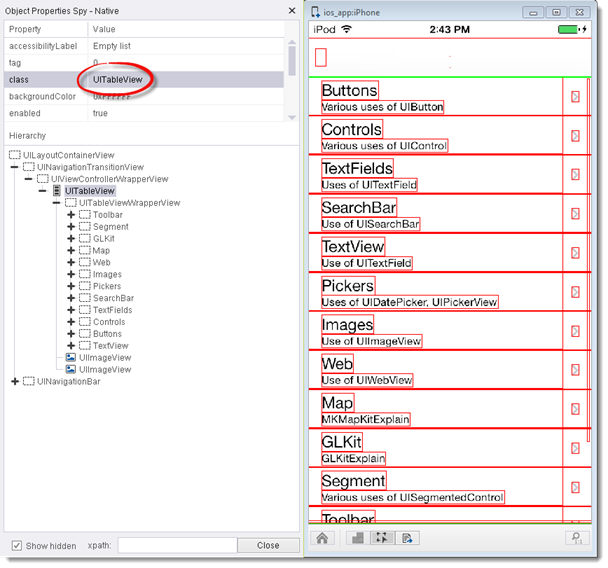Click the gray staircase icon in the bottom toolbar
Image resolution: width=608 pixels, height=568 pixels.
356,537
